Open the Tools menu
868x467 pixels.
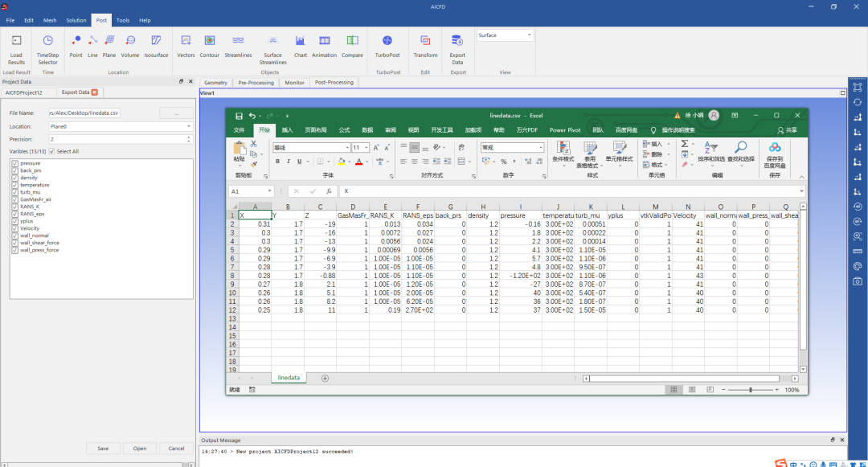pos(123,20)
